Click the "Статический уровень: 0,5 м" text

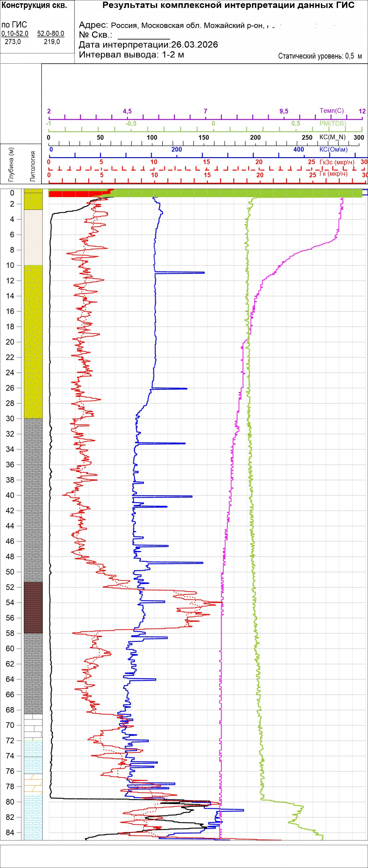(320, 56)
